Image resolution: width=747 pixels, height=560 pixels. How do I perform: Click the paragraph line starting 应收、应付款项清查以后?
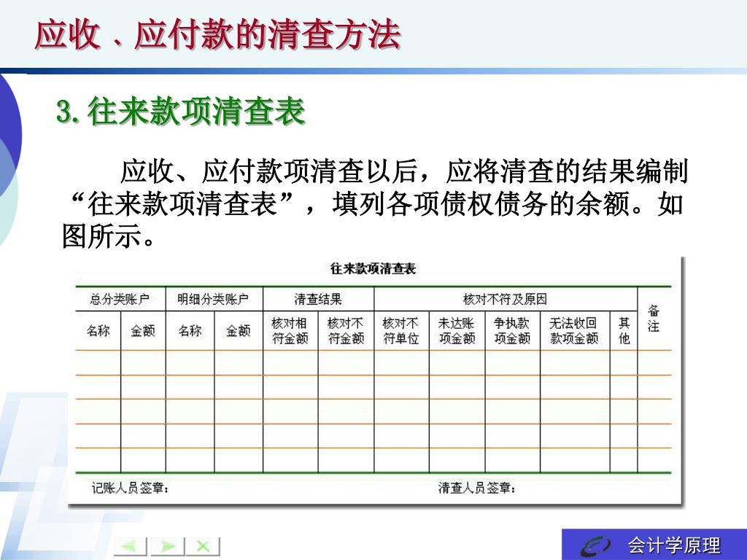404,171
